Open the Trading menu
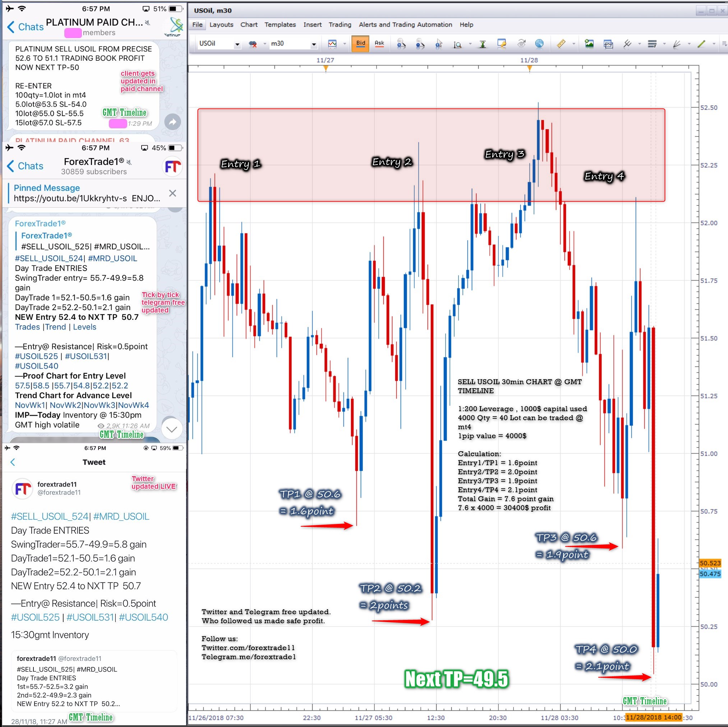The width and height of the screenshot is (728, 727). coord(340,24)
